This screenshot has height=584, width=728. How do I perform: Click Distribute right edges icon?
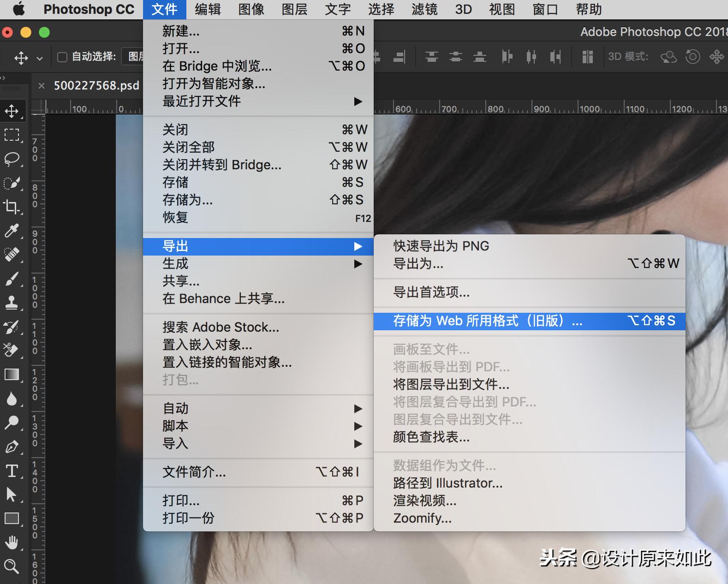tap(555, 57)
